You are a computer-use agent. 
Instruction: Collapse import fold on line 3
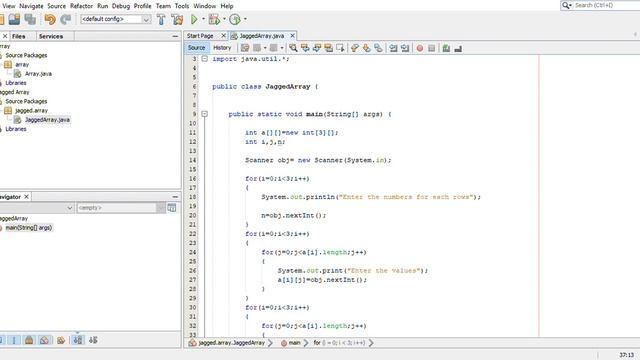tap(204, 59)
